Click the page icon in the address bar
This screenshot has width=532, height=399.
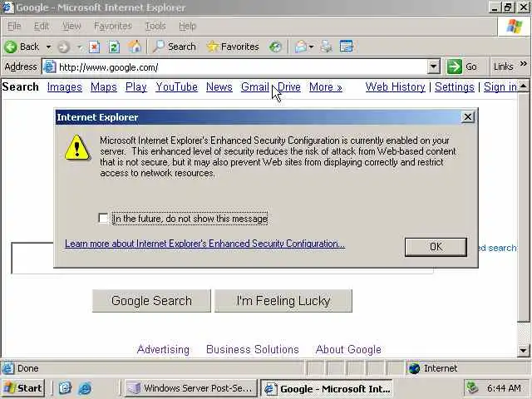[x=50, y=66]
